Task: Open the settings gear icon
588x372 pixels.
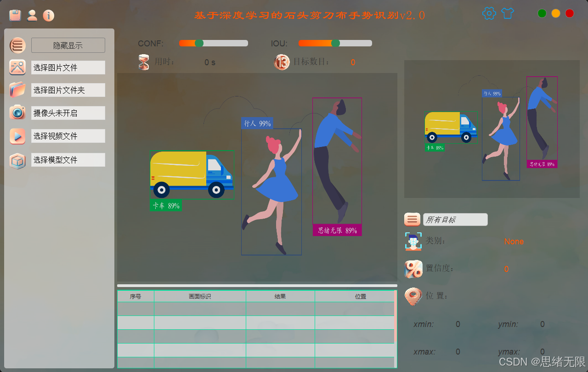Action: [x=489, y=13]
